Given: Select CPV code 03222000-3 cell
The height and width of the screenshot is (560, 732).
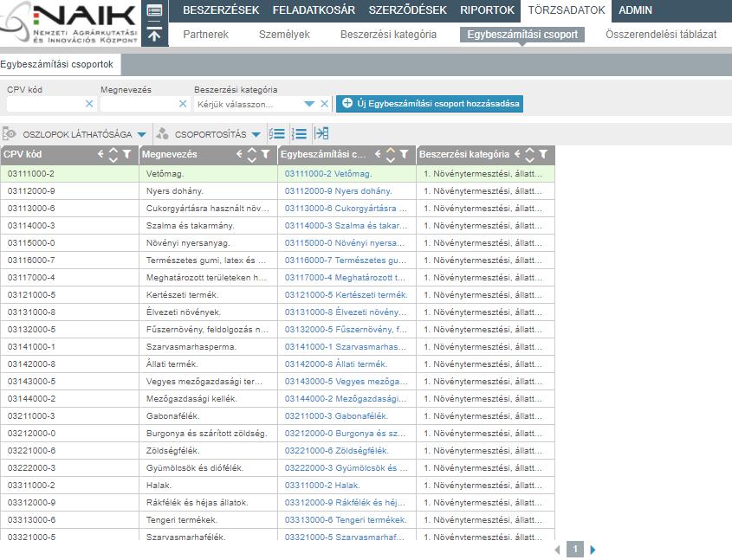Looking at the screenshot, I should pos(69,467).
